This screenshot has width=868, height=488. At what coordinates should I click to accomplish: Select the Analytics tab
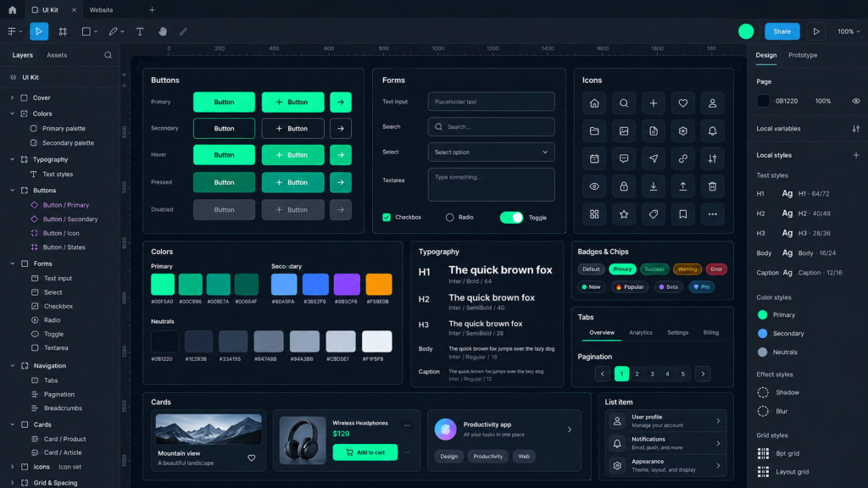pos(641,332)
